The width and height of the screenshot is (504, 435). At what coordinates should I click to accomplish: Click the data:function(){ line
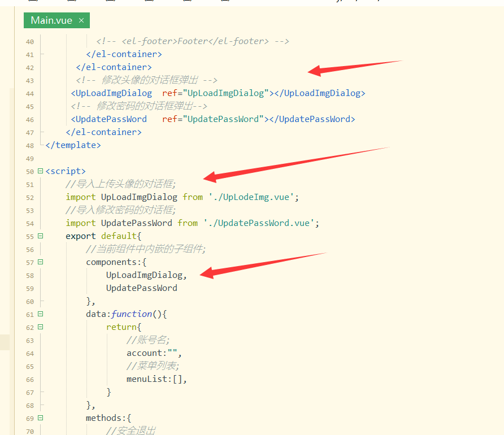(127, 314)
